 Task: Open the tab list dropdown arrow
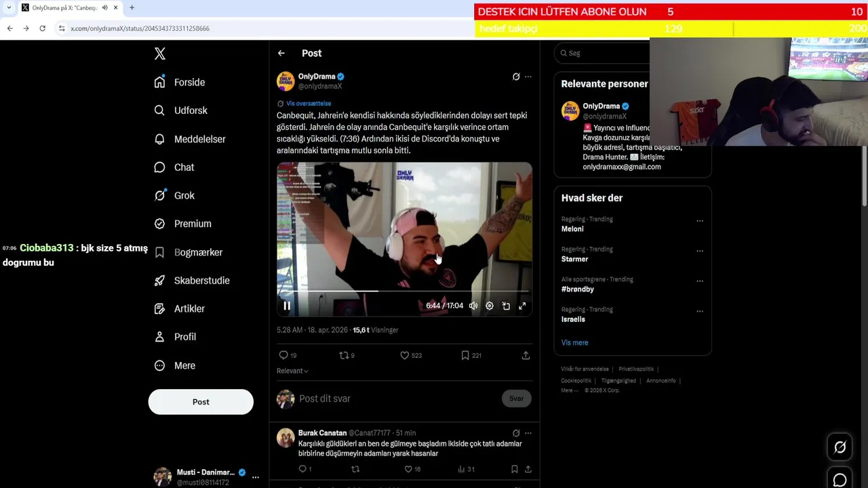click(9, 7)
